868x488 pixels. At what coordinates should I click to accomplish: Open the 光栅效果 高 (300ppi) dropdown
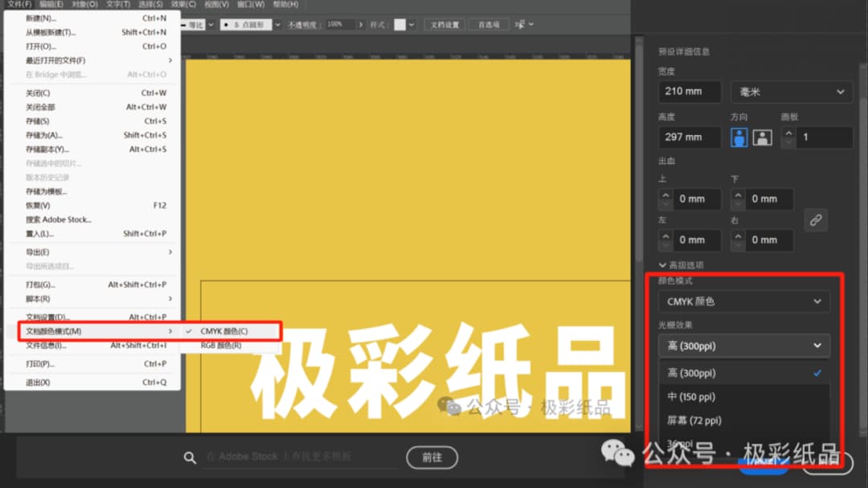tap(743, 346)
